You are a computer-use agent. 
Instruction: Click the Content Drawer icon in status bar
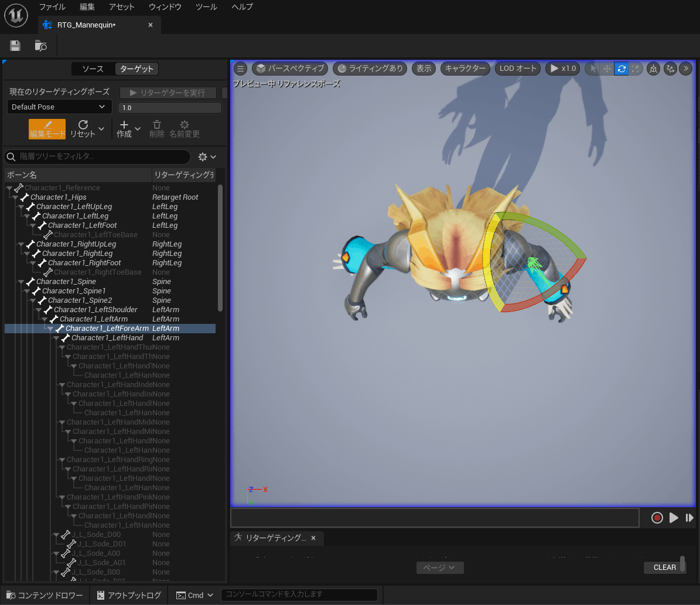11,595
